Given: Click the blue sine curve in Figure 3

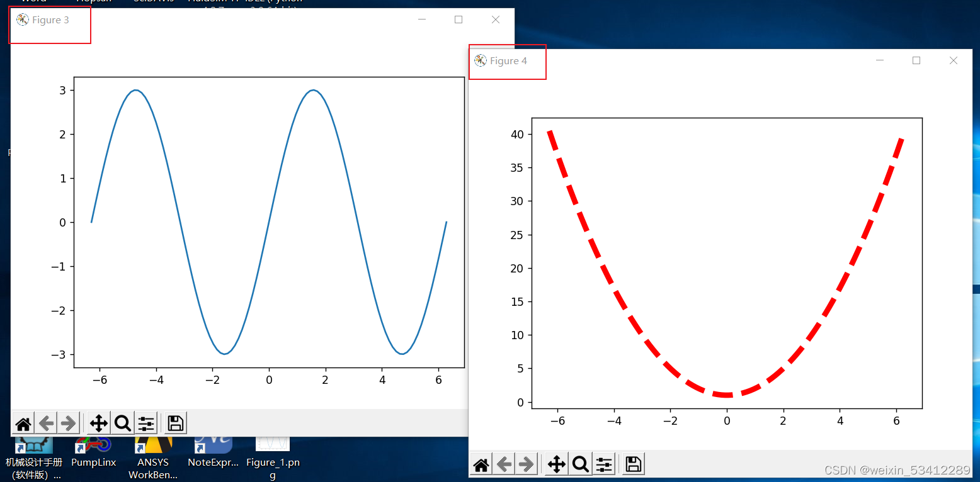Looking at the screenshot, I should pyautogui.click(x=269, y=222).
